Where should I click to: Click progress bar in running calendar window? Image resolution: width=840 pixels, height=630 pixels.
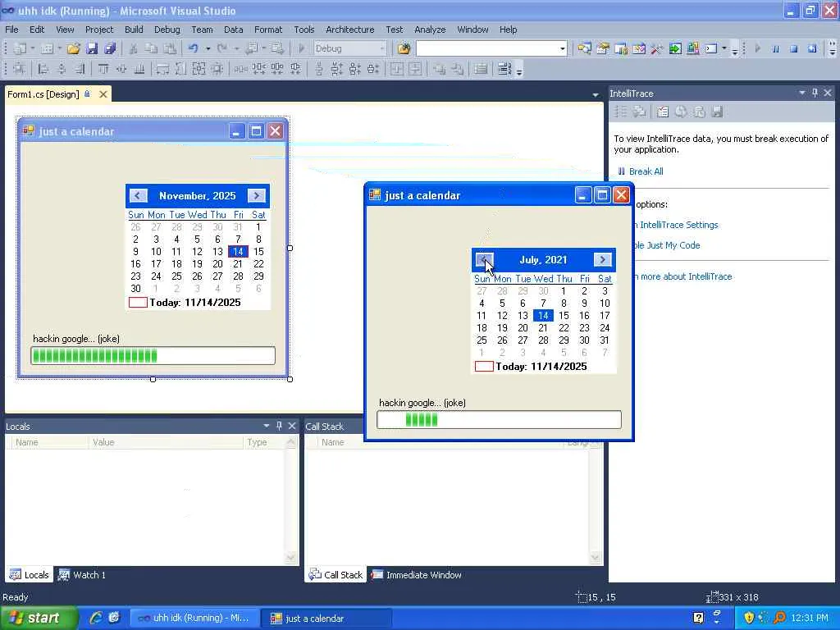click(499, 419)
